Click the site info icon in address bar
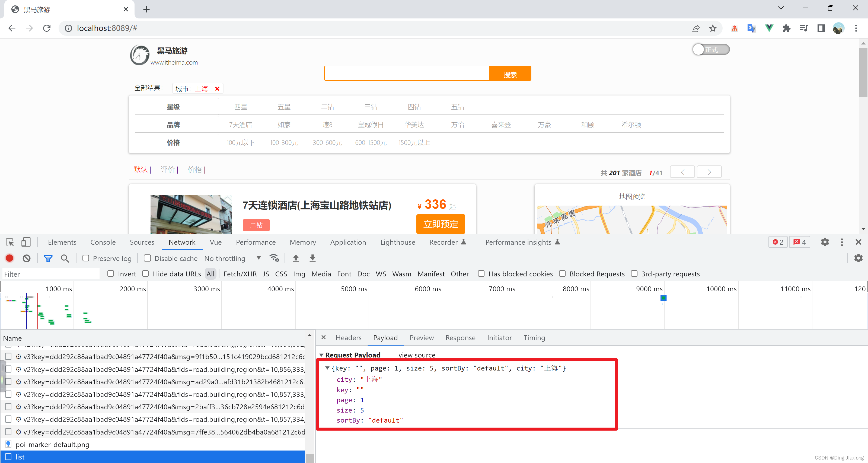Image resolution: width=868 pixels, height=463 pixels. click(68, 28)
